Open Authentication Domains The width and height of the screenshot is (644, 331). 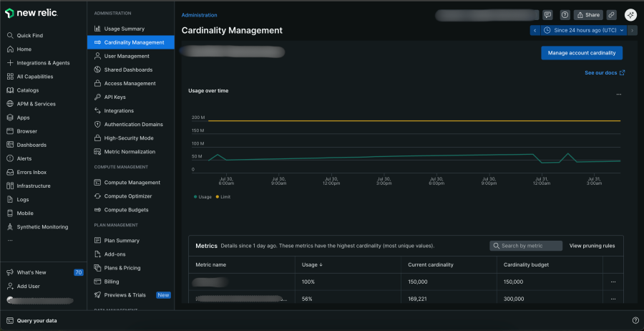point(129,124)
